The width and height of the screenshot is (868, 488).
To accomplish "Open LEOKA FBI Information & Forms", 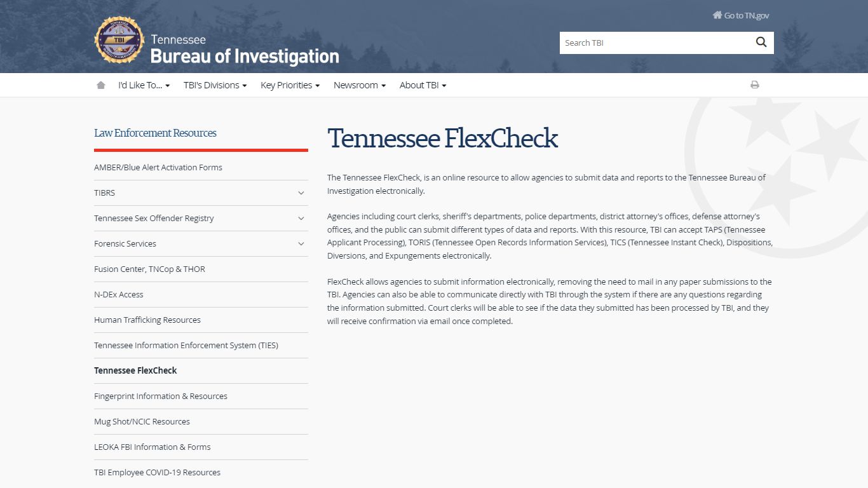I will coord(152,447).
